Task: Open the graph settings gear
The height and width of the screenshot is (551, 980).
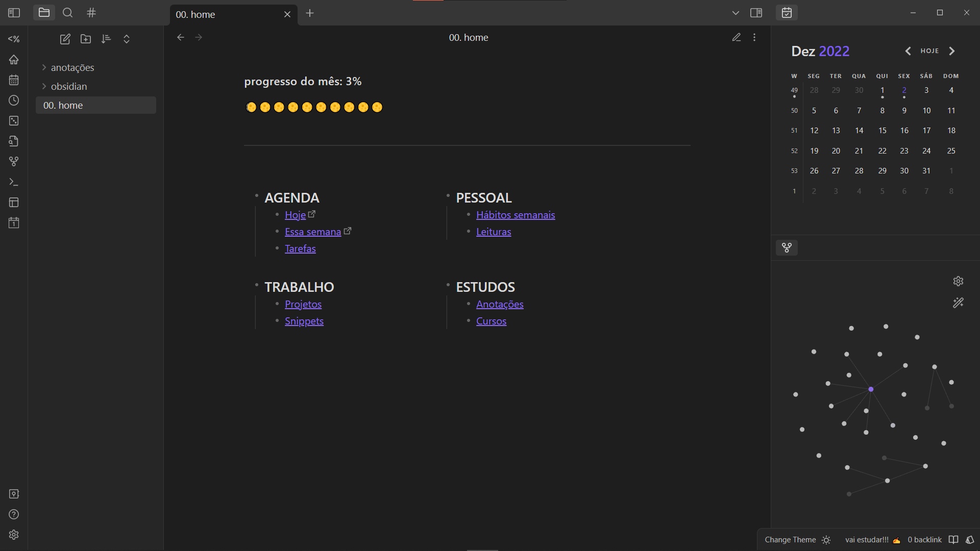Action: [958, 281]
